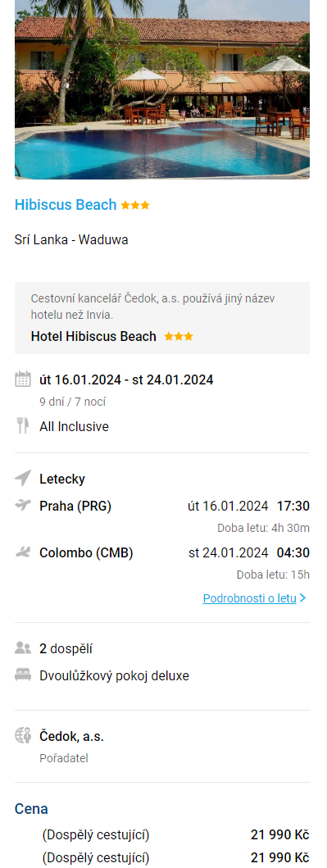Open Podrobnosti o letu flight details
Viewport: 327px width, 868px height.
249,598
